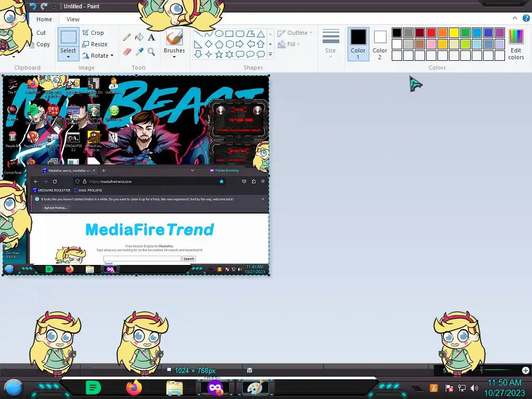Choose the Six-point star shape
Image resolution: width=532 pixels, height=399 pixels.
pos(229,54)
